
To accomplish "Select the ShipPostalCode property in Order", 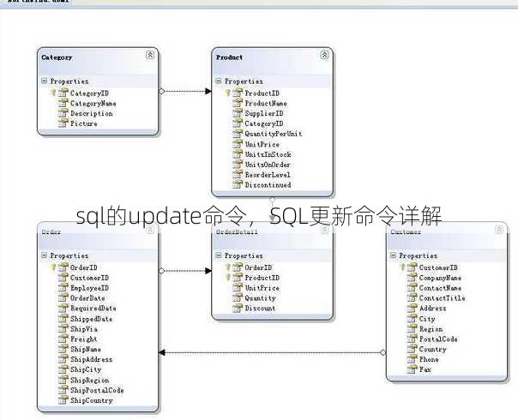I will point(97,390).
